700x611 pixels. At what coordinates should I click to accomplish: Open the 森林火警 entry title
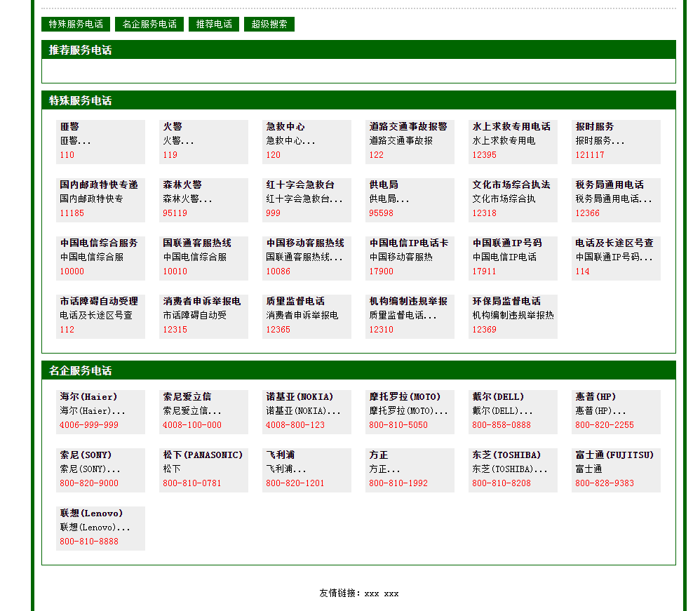click(182, 185)
